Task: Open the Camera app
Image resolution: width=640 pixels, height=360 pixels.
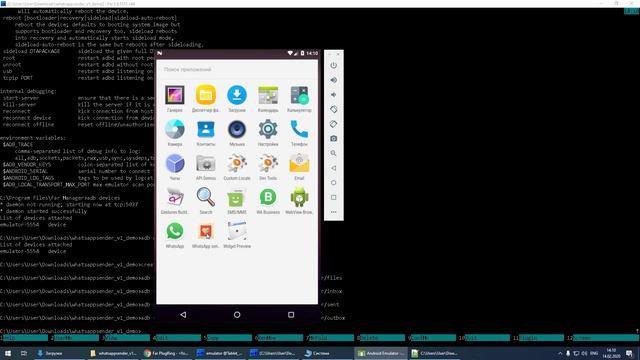Action: click(x=175, y=129)
